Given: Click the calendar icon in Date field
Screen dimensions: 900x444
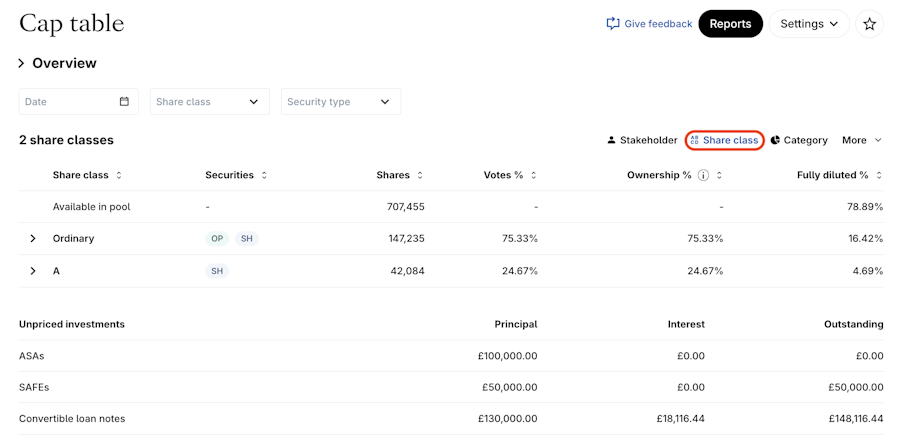Looking at the screenshot, I should (124, 102).
